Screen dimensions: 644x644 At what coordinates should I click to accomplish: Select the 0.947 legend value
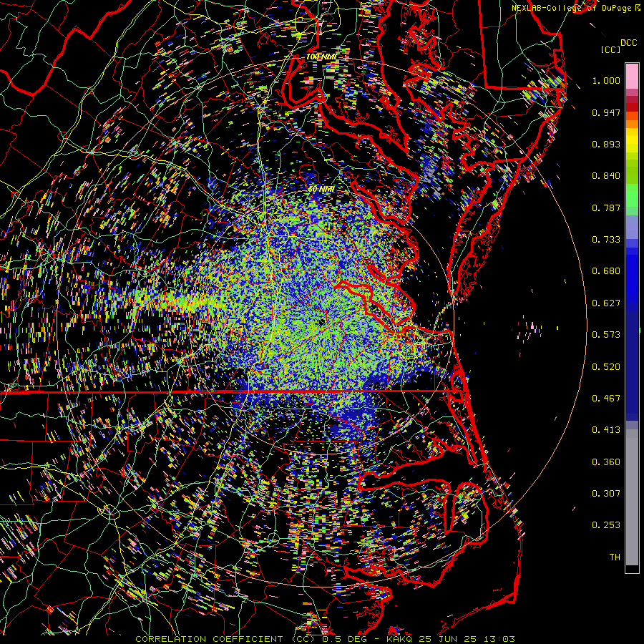tap(606, 112)
